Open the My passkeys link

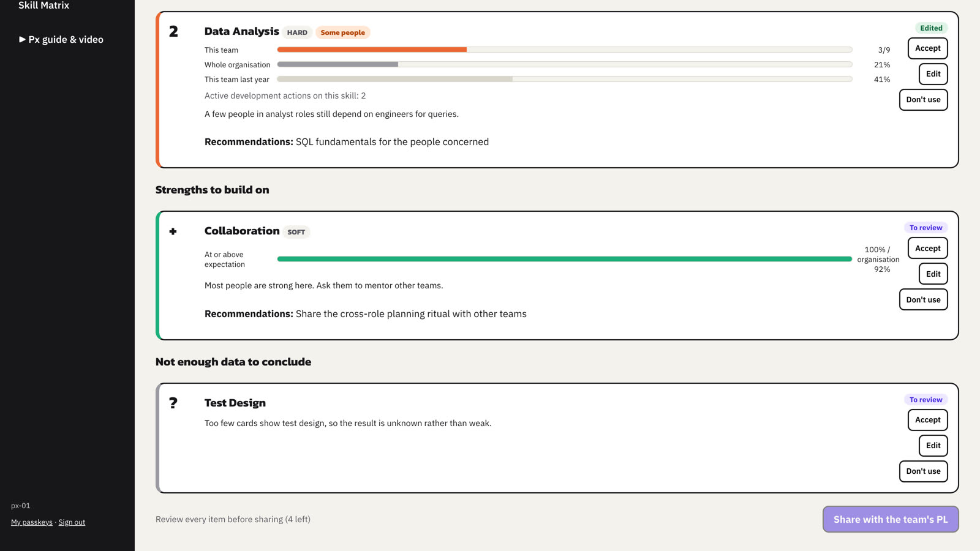coord(32,522)
